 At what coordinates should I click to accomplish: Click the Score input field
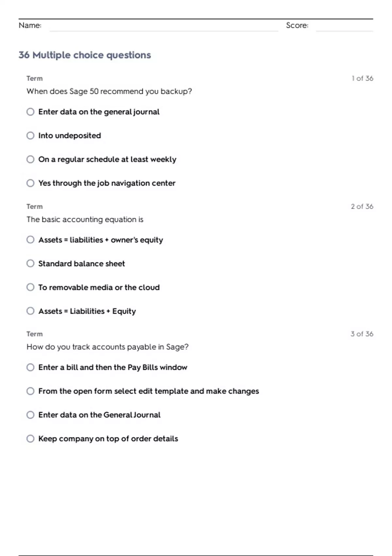(344, 26)
